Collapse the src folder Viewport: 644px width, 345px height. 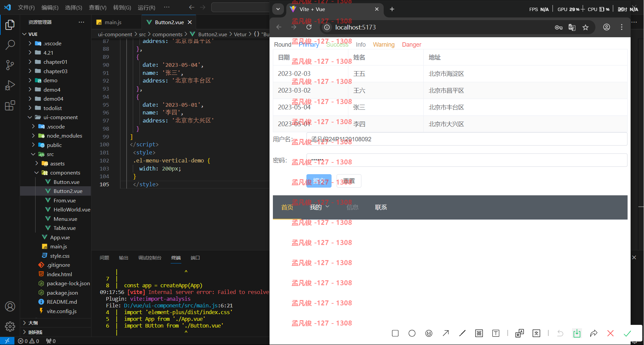(x=50, y=154)
